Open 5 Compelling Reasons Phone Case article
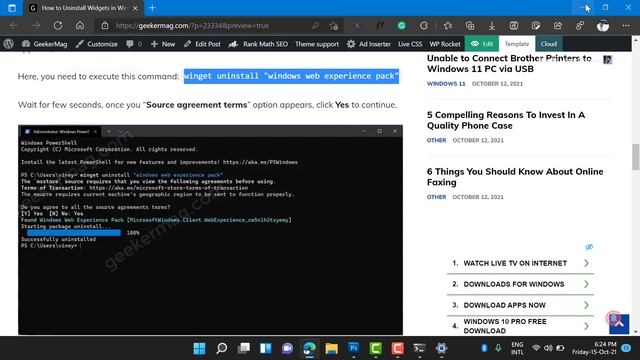The height and width of the screenshot is (360, 640). pos(506,120)
